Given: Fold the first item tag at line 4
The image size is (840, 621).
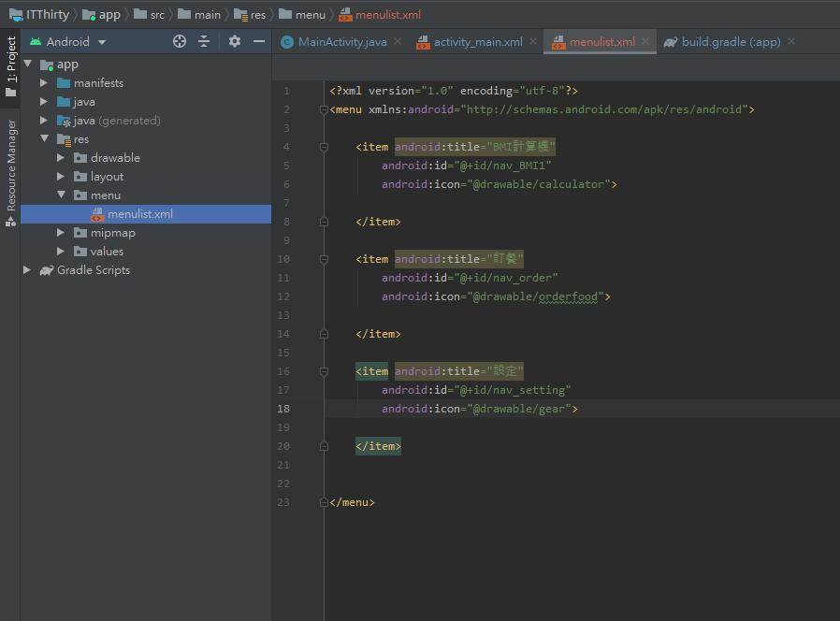Looking at the screenshot, I should click(324, 147).
